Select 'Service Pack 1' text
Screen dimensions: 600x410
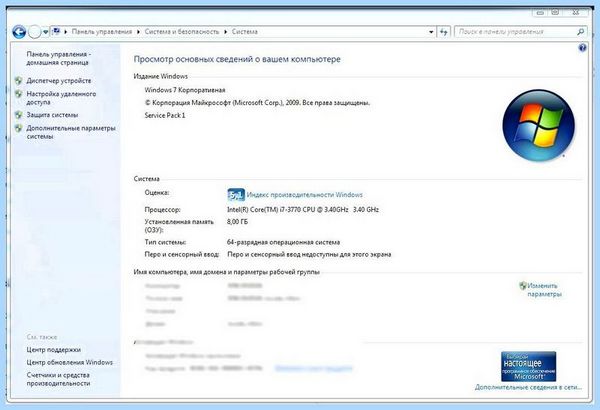(x=165, y=115)
